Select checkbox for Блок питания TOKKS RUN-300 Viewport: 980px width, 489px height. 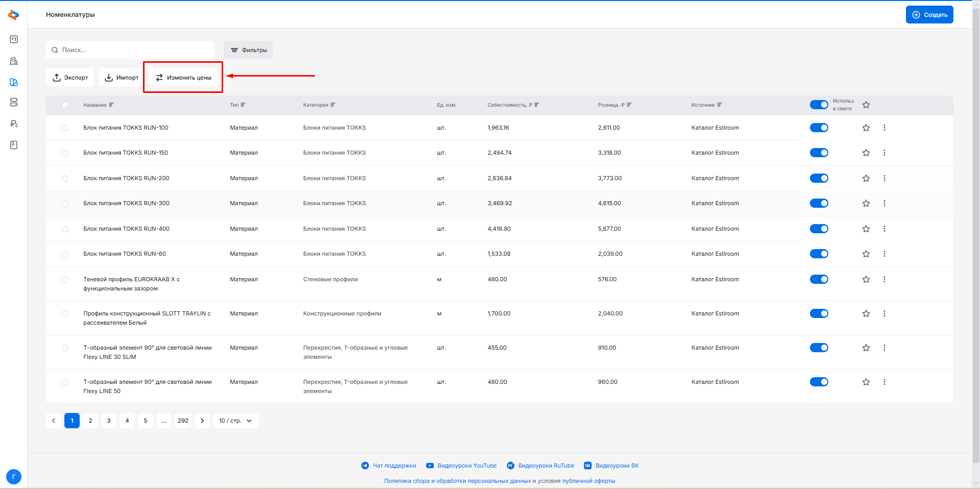pos(65,204)
